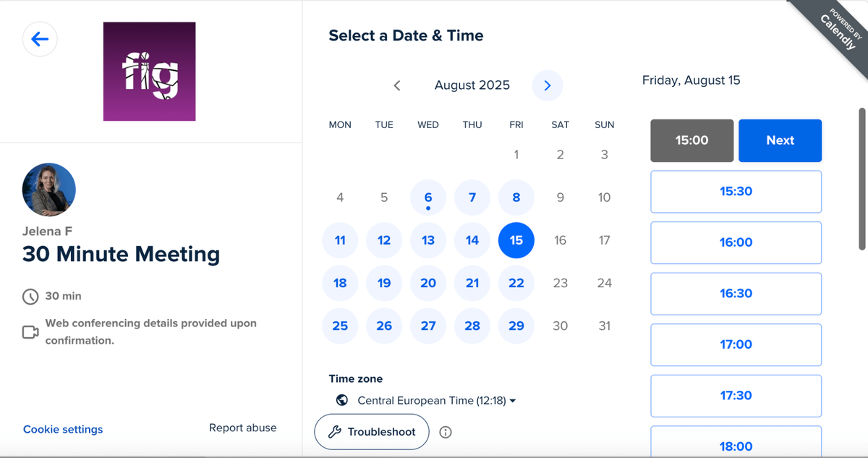Select the 16:30 time slot
The height and width of the screenshot is (458, 868).
736,294
